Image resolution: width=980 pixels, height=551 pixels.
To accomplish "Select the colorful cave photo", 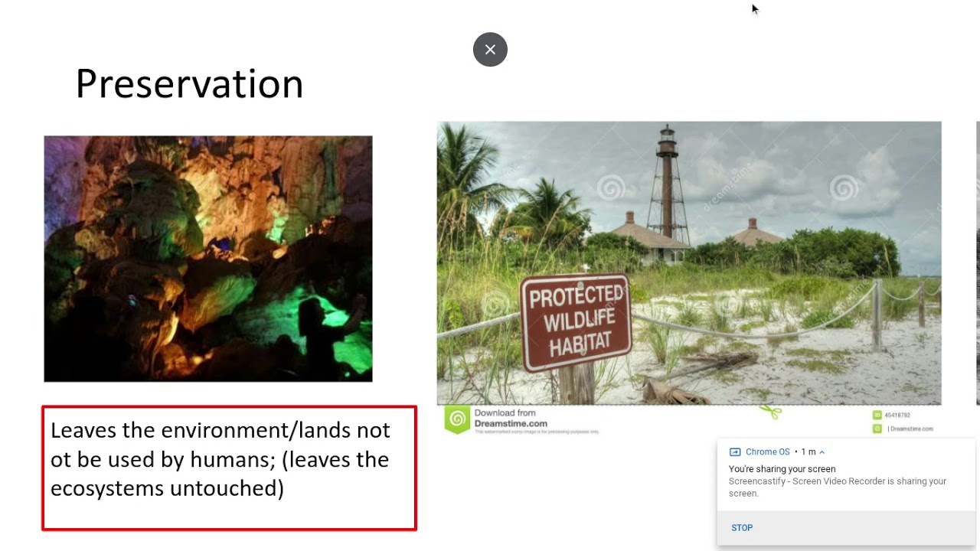I will (208, 259).
